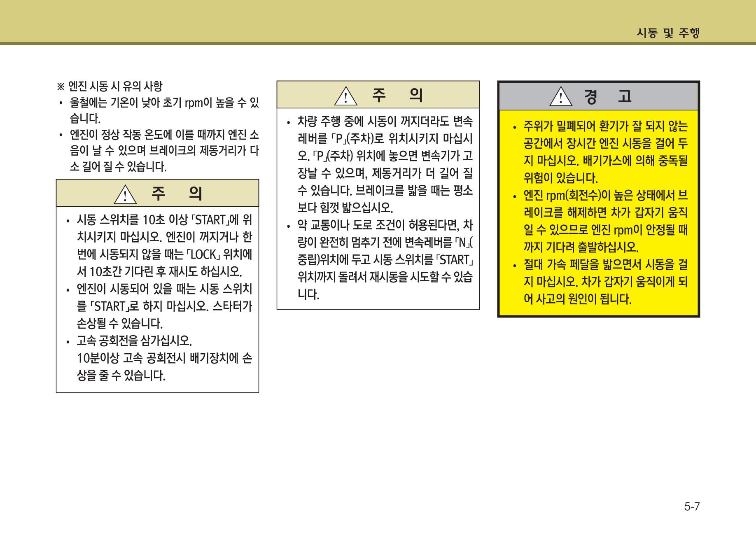
Task: Click the line 손상될 수 있습니다.
Action: pyautogui.click(x=120, y=324)
